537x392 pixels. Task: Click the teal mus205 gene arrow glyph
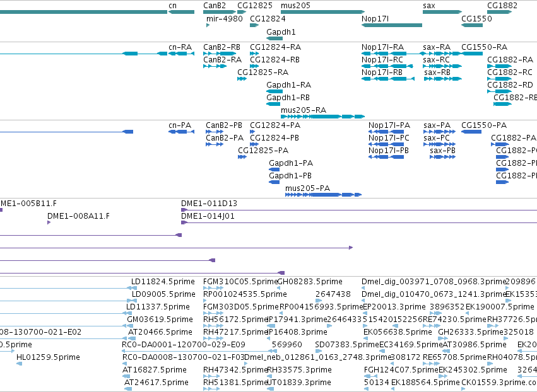(322, 12)
